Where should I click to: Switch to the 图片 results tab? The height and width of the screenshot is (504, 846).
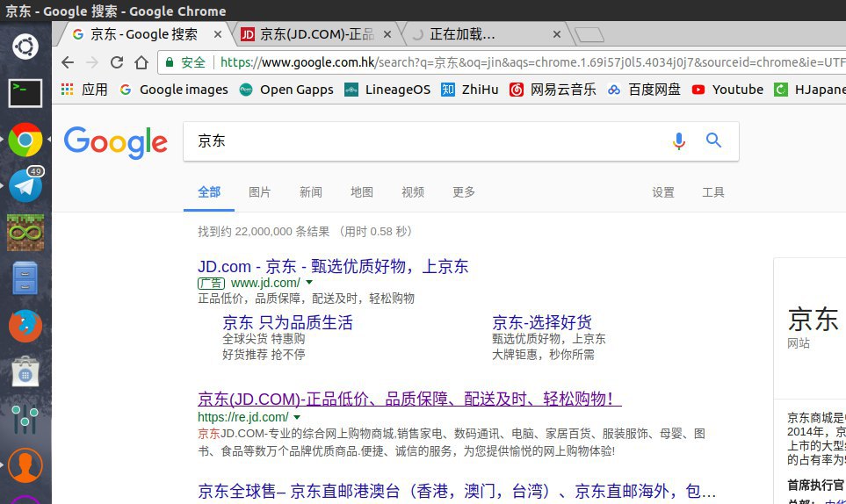[260, 192]
